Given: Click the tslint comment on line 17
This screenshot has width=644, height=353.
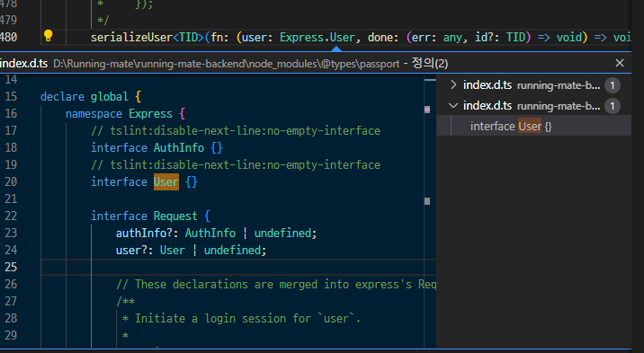Looking at the screenshot, I should click(236, 131).
